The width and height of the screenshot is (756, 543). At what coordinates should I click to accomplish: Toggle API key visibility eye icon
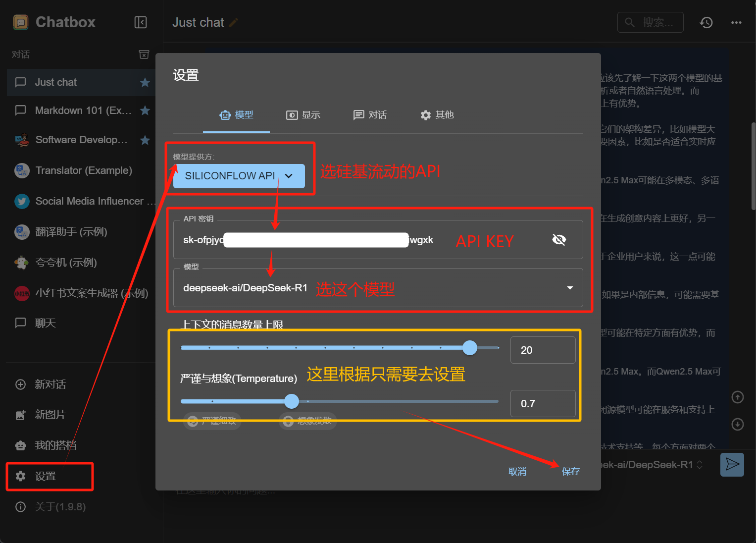[x=559, y=240]
